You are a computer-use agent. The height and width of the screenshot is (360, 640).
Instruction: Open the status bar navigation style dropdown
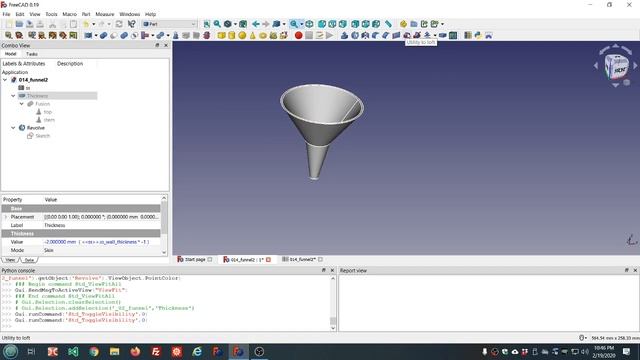[583, 338]
